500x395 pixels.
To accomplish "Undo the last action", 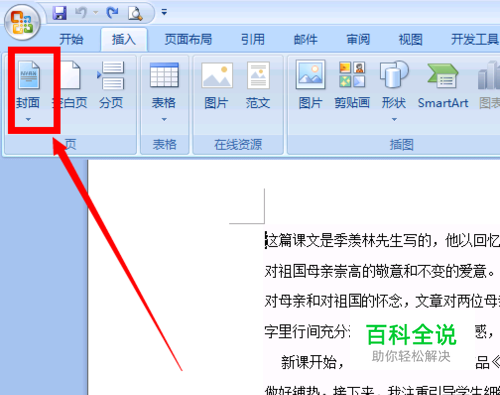I will (81, 13).
